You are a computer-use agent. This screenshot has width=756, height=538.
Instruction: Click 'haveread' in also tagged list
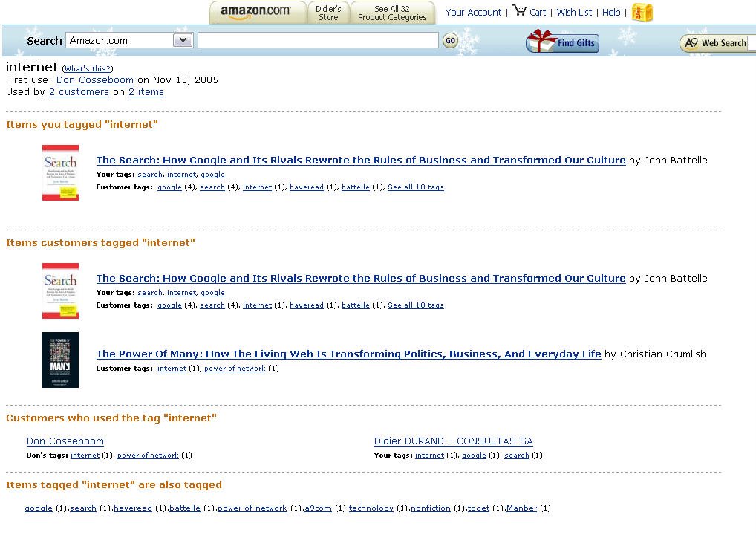click(133, 508)
